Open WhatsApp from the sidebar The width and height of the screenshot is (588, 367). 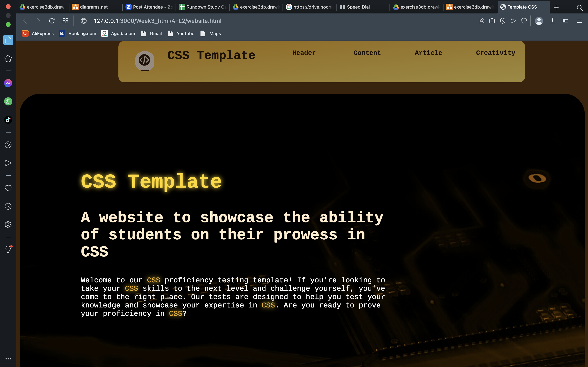tap(8, 102)
